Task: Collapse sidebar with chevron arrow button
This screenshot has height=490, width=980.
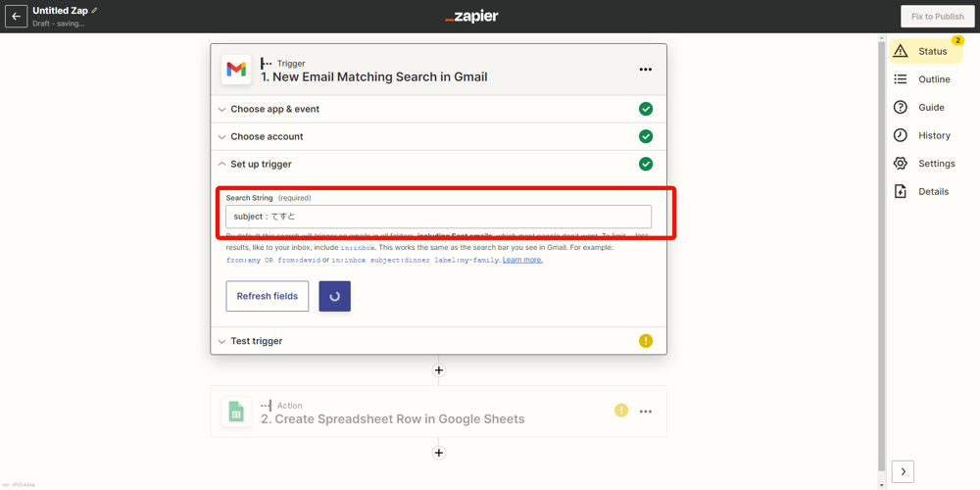Action: pos(904,471)
